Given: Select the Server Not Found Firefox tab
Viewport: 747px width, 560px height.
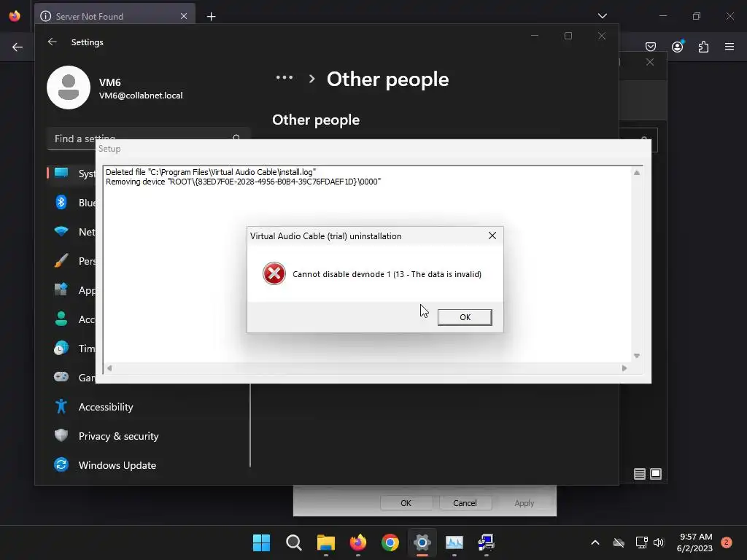Looking at the screenshot, I should [x=115, y=16].
